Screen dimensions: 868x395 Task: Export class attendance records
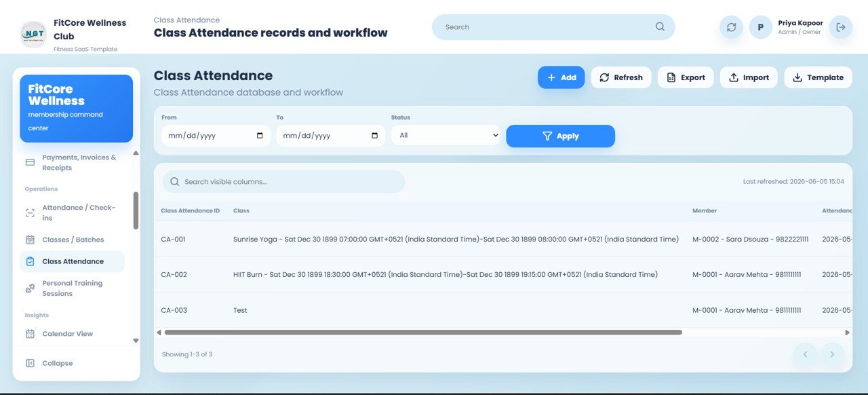coord(686,77)
